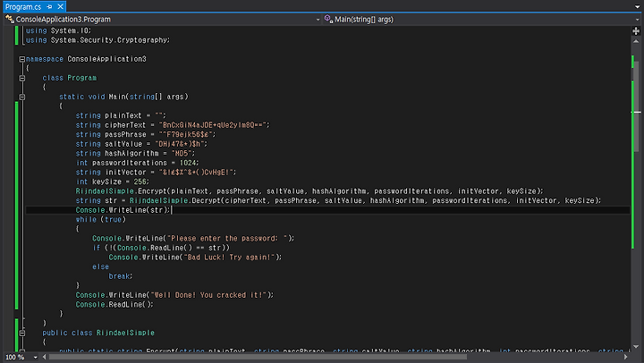Click the horizontal scrollbar right arrow

[x=626, y=358]
